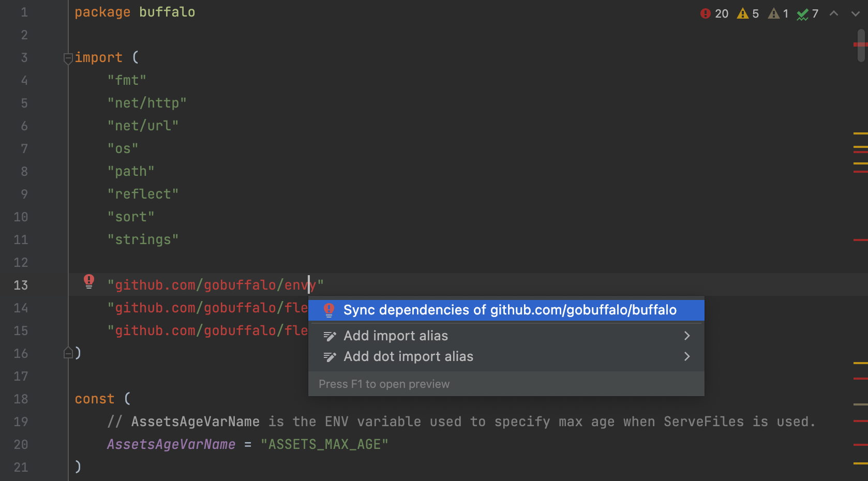868x481 pixels.
Task: Click the red error lightbulb on line 13
Action: (89, 281)
